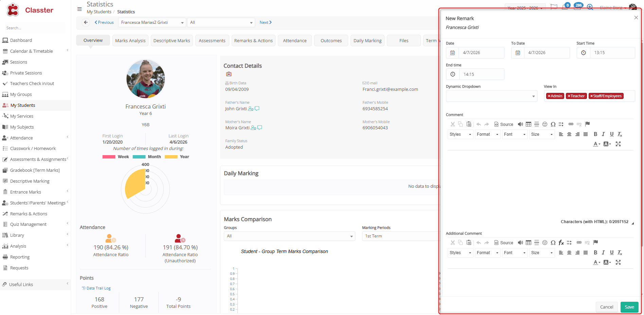Click the Link icon in the Comment toolbar
Screen dimensions: 644x315
[x=571, y=124]
